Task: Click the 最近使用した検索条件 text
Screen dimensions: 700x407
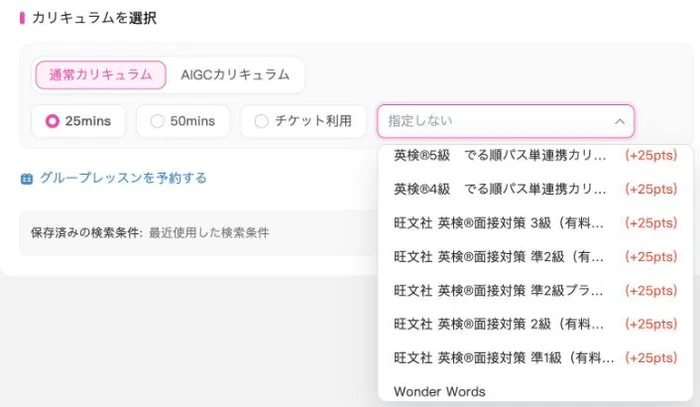Action: coord(209,233)
